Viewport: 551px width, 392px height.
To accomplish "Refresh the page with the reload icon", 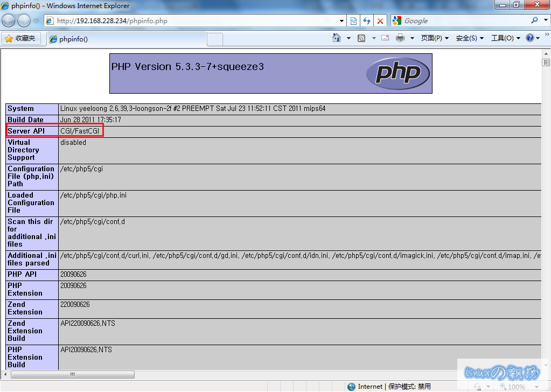I will (367, 21).
